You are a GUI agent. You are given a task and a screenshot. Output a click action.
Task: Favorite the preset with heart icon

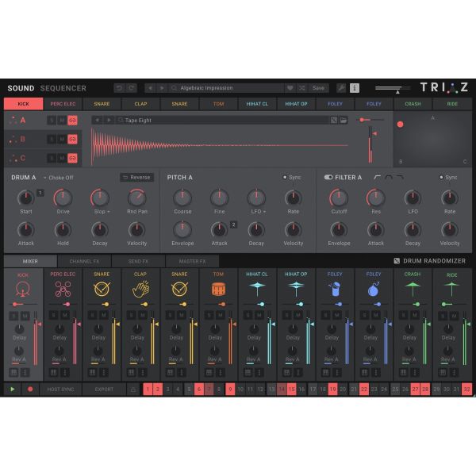click(290, 88)
